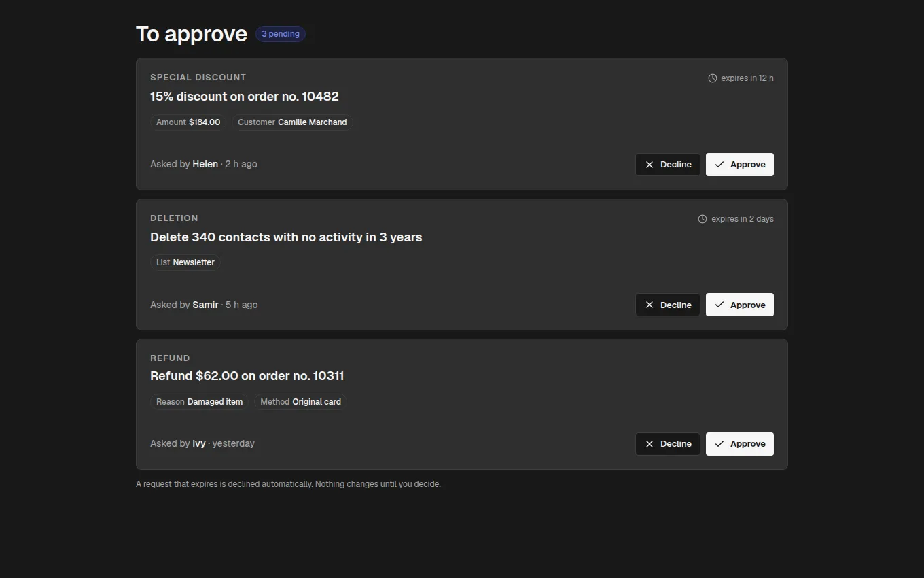Decline the special discount request from Helen
The height and width of the screenshot is (578, 924).
point(667,165)
